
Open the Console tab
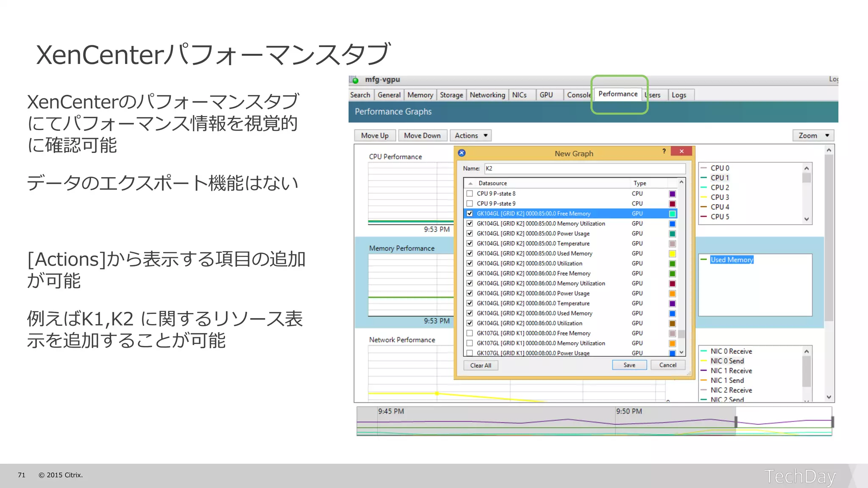(x=579, y=95)
